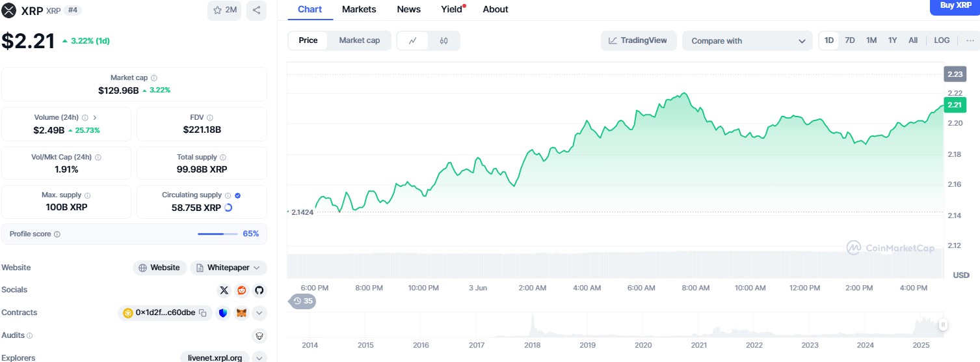Viewport: 980px width, 362px height.
Task: Open the Reddit social icon
Action: click(x=242, y=290)
